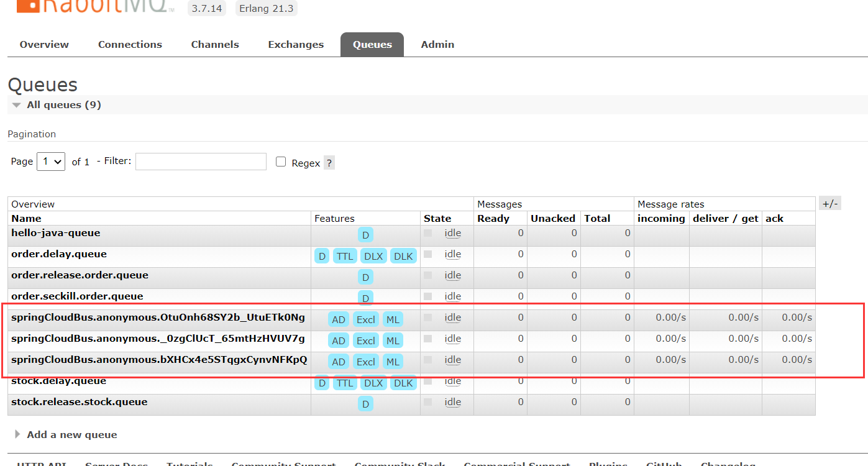Open the stock.release.stock.queue link
The height and width of the screenshot is (466, 868).
(x=80, y=402)
